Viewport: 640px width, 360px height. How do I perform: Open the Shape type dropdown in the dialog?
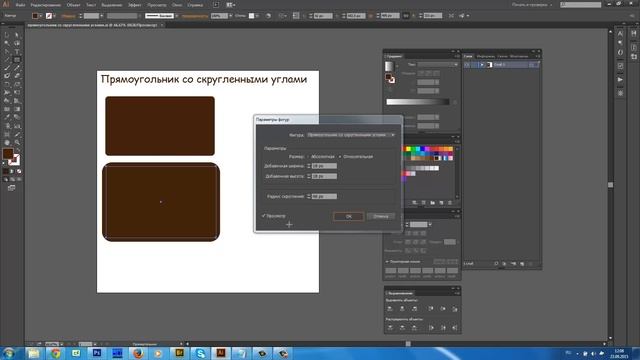[x=351, y=135]
